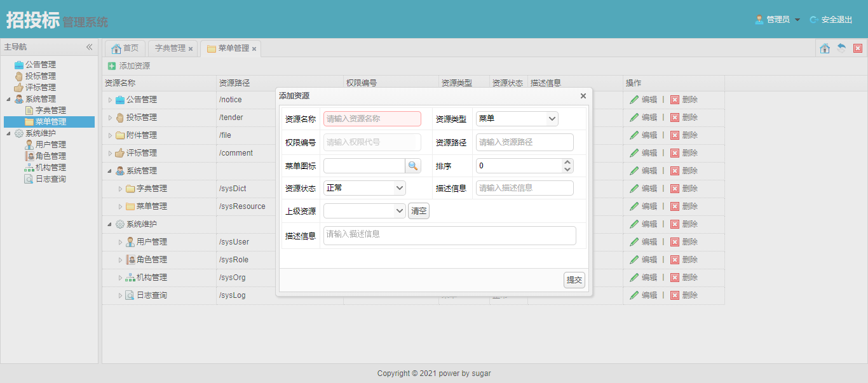Screen dimensions: 868x383
Task: Click pencil edit icon in 附件管理 row
Action: coord(634,135)
